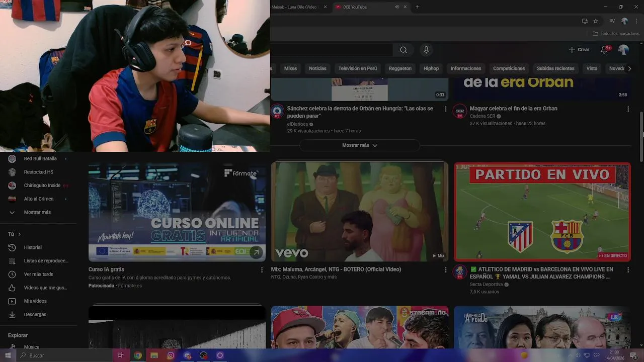Open a new browser tab with plus

[417, 7]
